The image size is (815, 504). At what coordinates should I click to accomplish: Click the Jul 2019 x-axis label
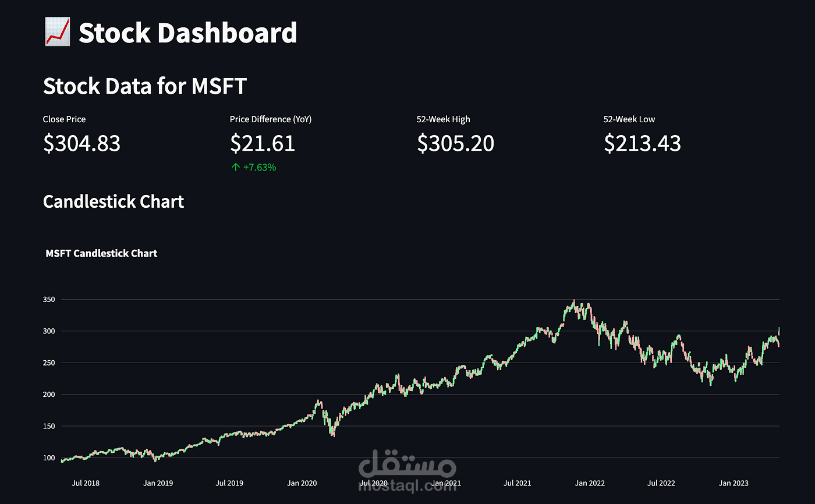[x=229, y=483]
